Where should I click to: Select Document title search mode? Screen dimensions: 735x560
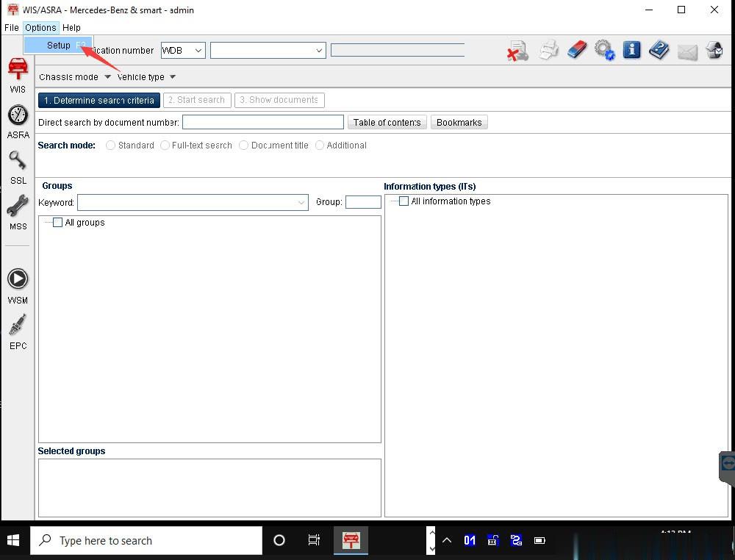(243, 146)
